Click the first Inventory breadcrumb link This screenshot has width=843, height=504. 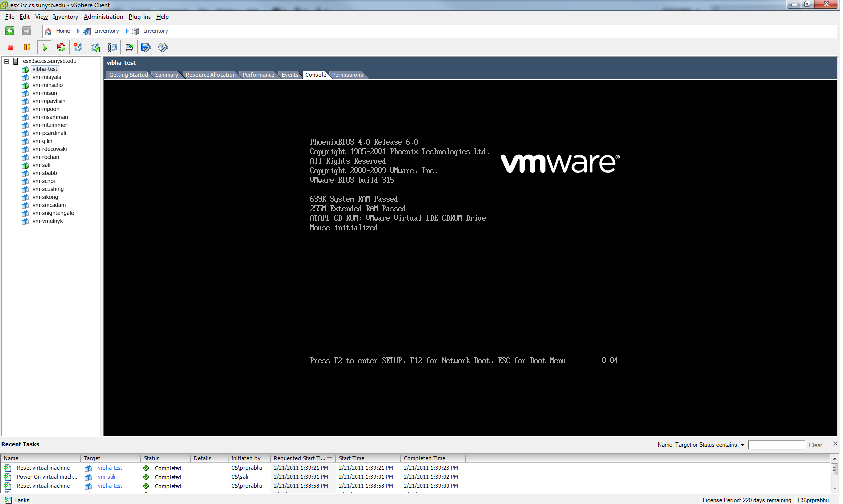[x=106, y=31]
